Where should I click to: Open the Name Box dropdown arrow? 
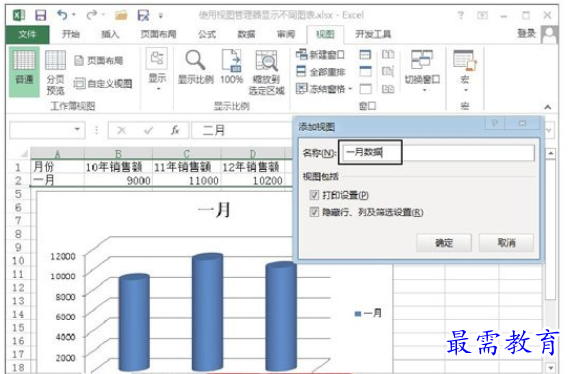coord(77,129)
